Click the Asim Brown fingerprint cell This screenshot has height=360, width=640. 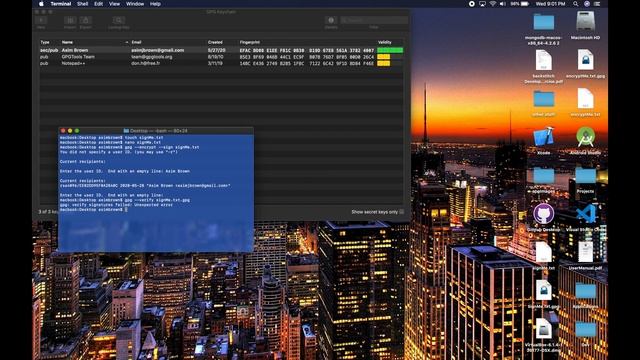307,50
